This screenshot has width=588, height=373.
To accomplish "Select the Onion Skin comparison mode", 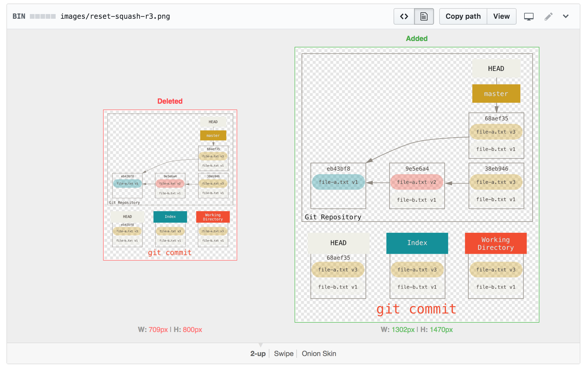I will tap(319, 354).
